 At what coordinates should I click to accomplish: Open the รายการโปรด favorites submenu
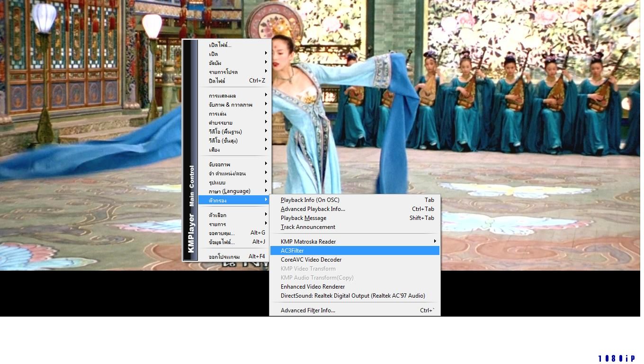click(234, 72)
